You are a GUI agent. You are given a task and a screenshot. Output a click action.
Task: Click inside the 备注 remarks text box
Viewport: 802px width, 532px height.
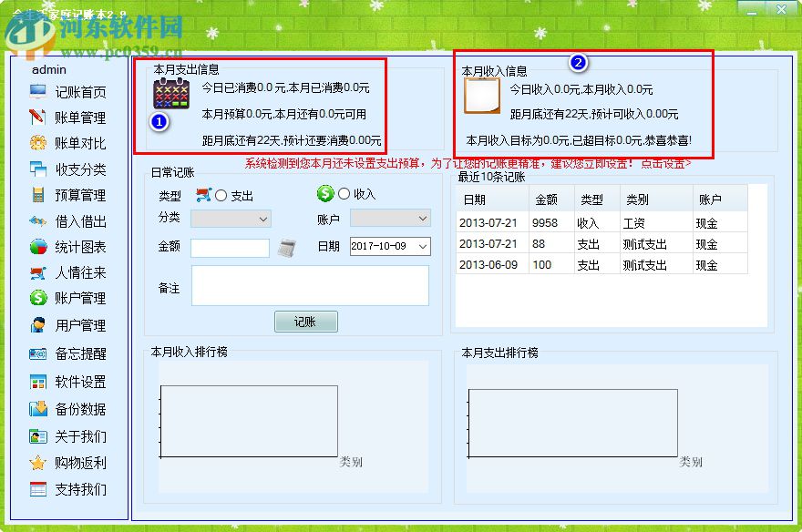310,287
